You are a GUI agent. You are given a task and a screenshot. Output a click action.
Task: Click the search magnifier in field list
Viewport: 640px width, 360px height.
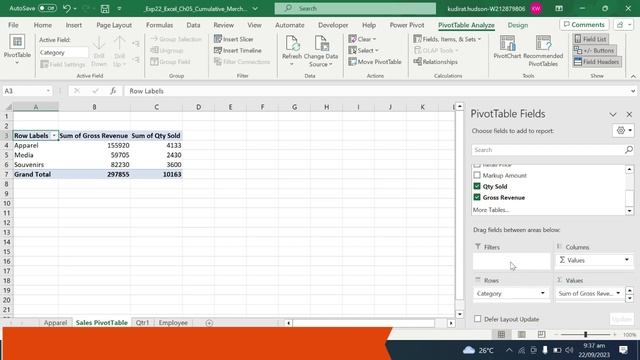click(x=629, y=150)
